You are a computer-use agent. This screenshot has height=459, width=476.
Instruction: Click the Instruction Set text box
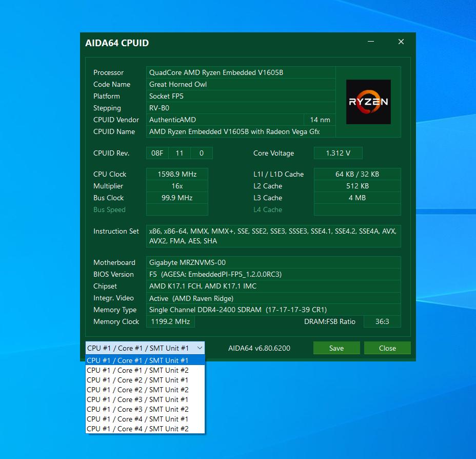tap(273, 236)
